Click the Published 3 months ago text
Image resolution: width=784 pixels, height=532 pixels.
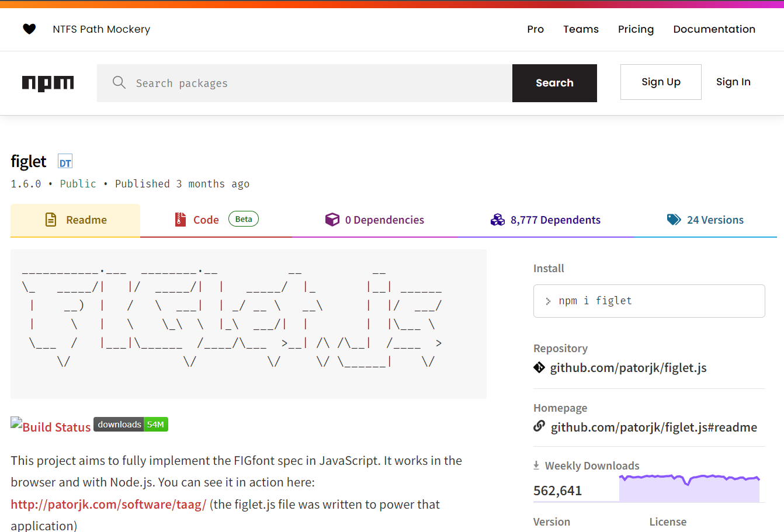tap(182, 184)
